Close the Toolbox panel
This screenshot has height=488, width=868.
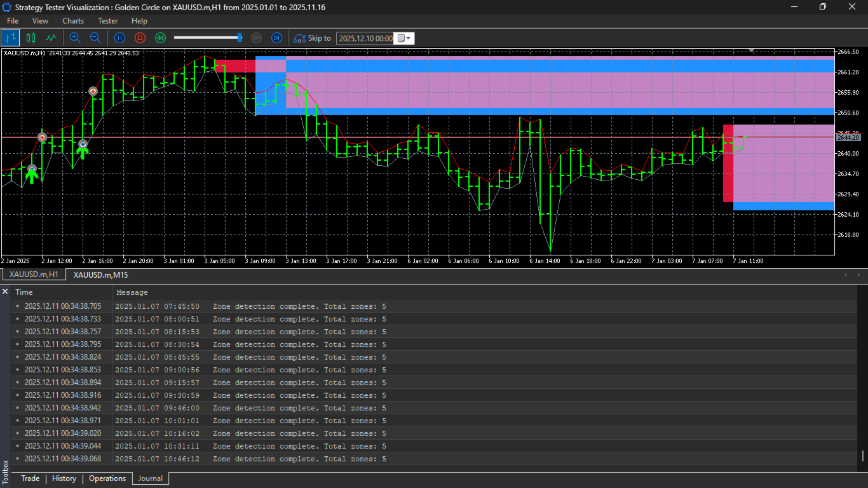[5, 292]
